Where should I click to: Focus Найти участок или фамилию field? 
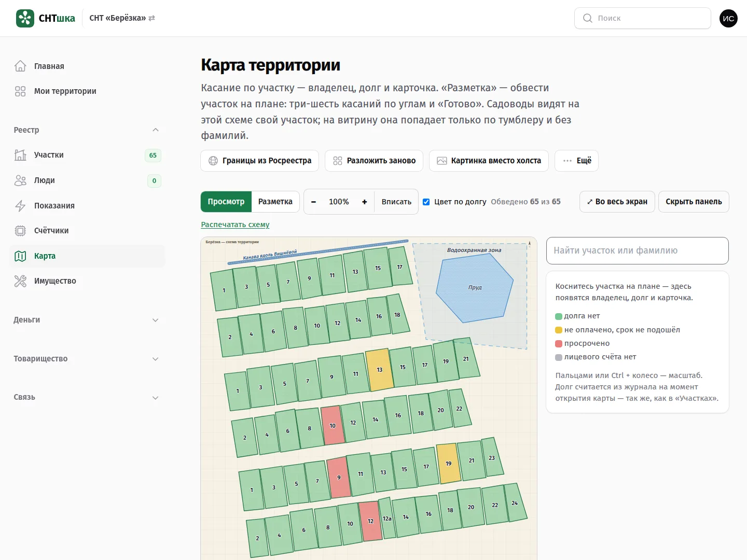(x=638, y=250)
